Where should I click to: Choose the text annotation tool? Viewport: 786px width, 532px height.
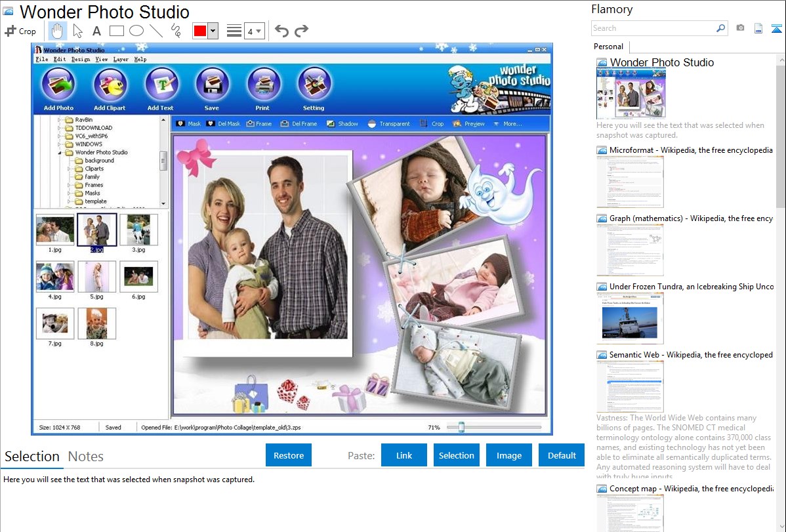pyautogui.click(x=96, y=31)
